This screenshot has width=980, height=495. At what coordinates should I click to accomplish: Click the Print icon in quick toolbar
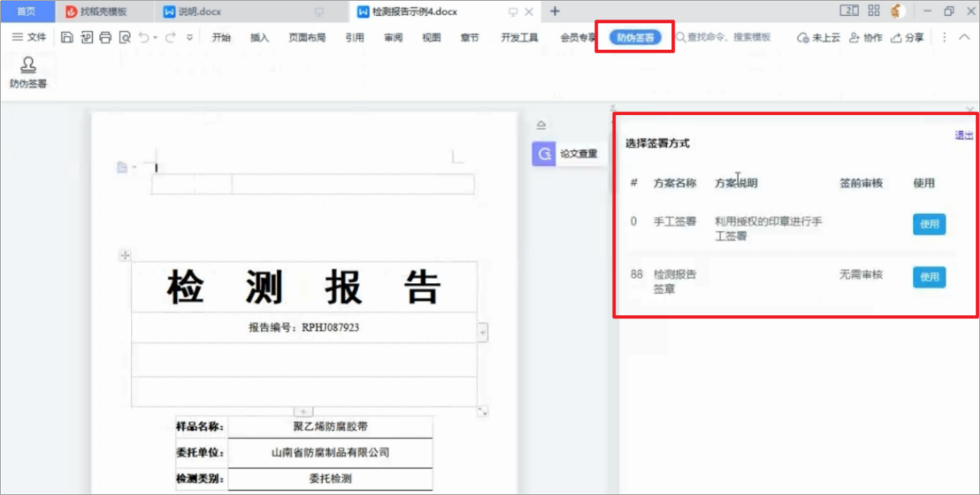105,37
